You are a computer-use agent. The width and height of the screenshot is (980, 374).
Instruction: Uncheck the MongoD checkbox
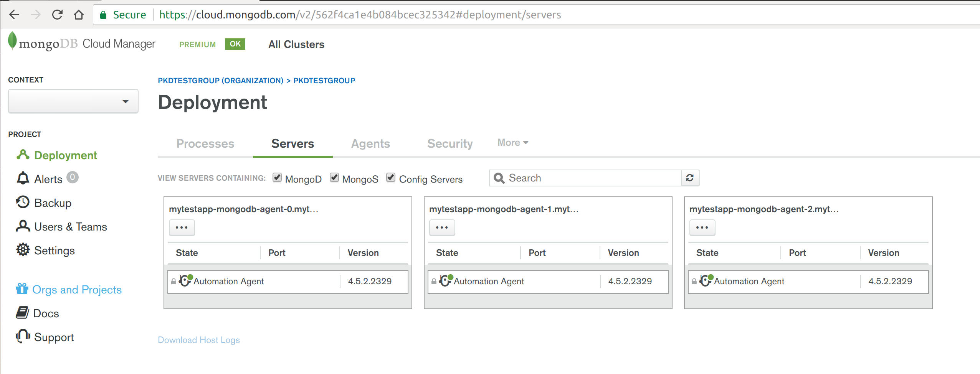click(x=277, y=177)
